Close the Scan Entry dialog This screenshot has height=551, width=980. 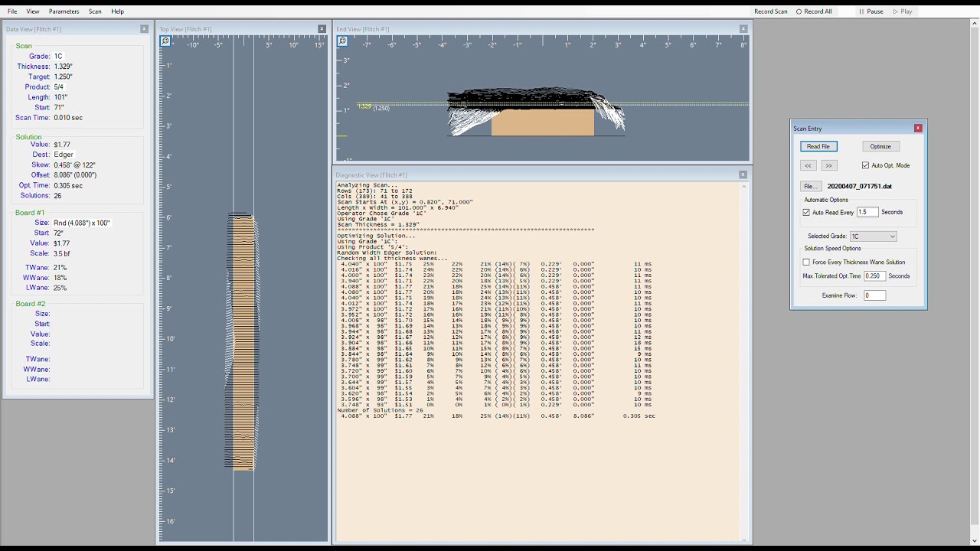pos(918,129)
